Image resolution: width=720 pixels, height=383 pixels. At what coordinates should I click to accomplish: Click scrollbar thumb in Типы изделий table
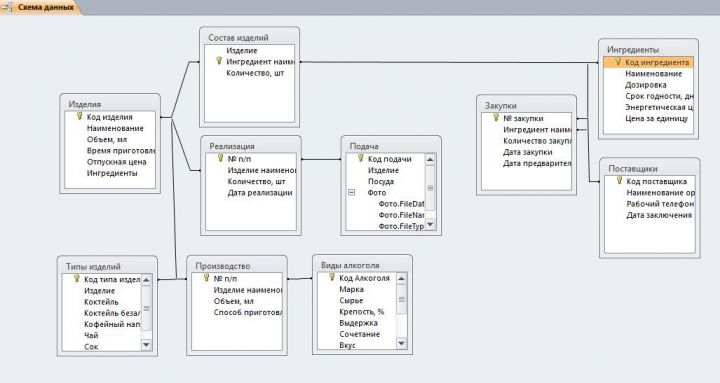pos(146,308)
